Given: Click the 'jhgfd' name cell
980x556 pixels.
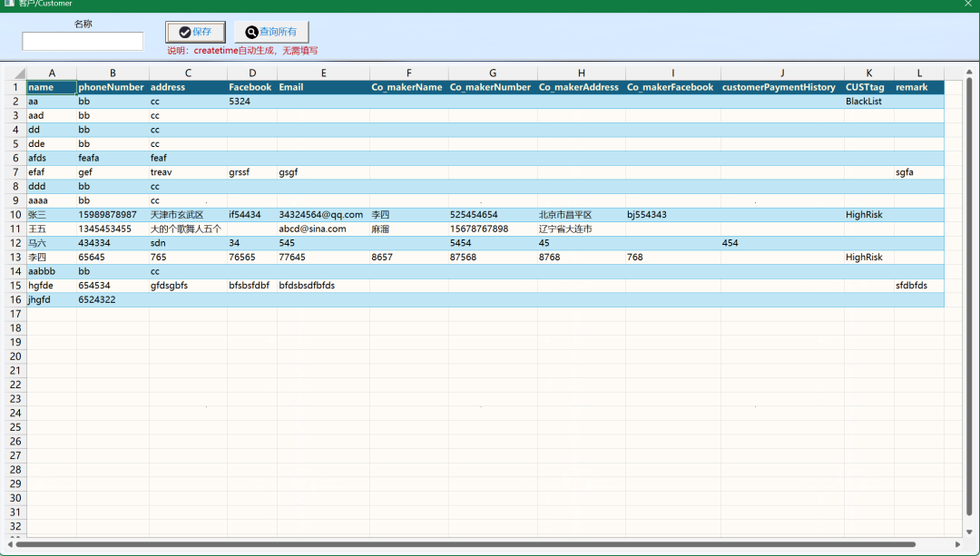Looking at the screenshot, I should coord(51,299).
